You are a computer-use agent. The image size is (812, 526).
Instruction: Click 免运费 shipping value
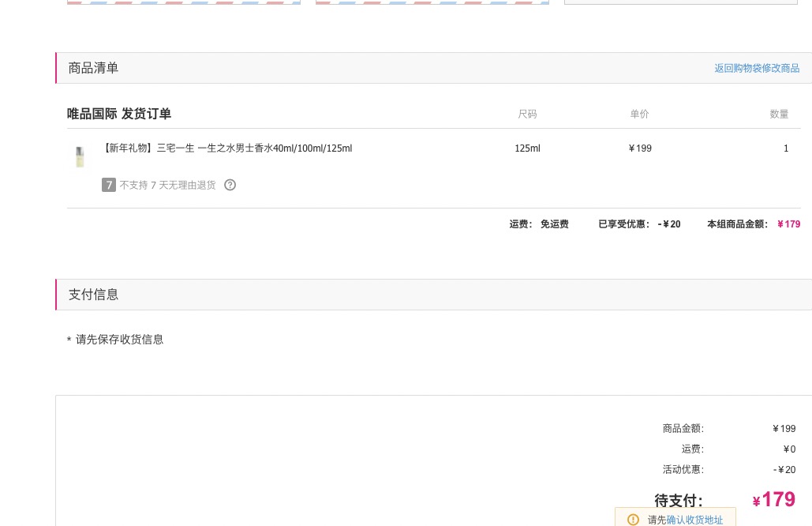click(555, 224)
